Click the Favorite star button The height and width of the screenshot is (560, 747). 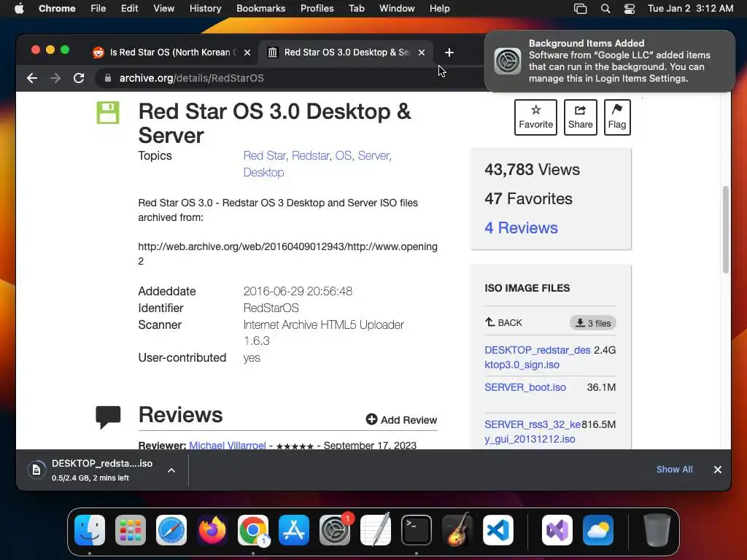[535, 117]
